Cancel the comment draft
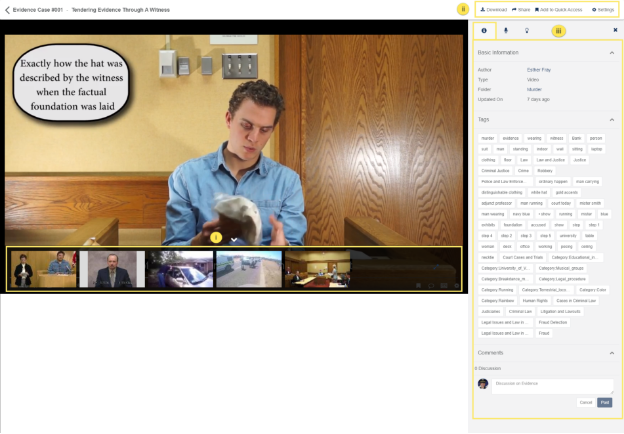Screen dimensions: 624x434 point(586,402)
